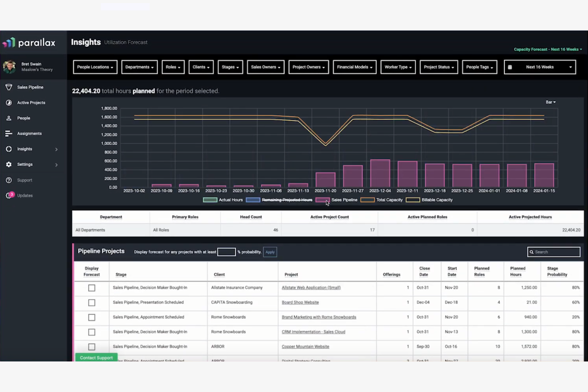Screen dimensions: 588x392
Task: Sort by Planned Hours column header
Action: pyautogui.click(x=518, y=271)
